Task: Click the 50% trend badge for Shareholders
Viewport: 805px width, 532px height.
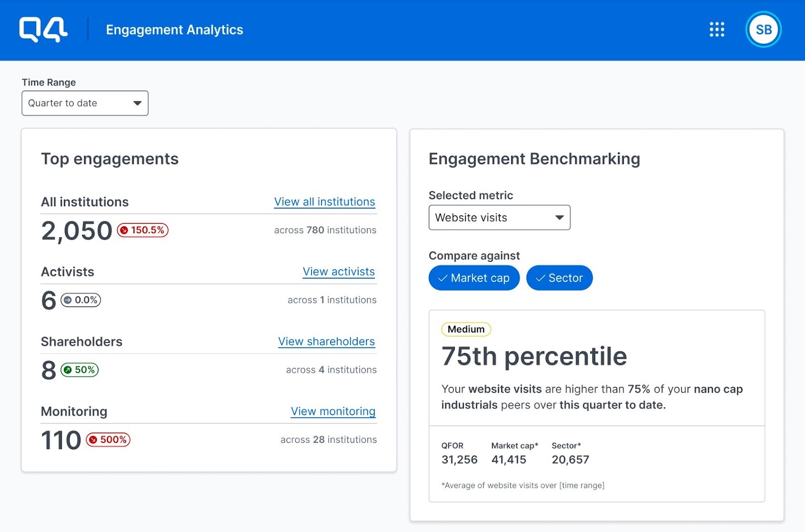Action: pos(79,370)
